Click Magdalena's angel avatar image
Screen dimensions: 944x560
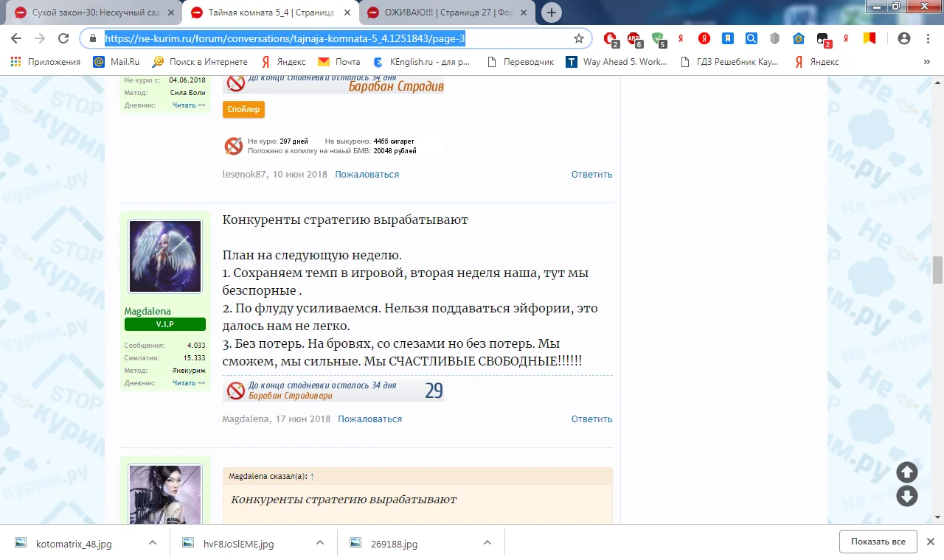point(165,256)
